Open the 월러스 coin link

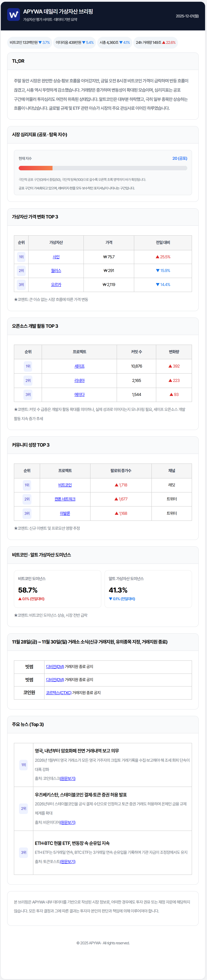coord(56,271)
